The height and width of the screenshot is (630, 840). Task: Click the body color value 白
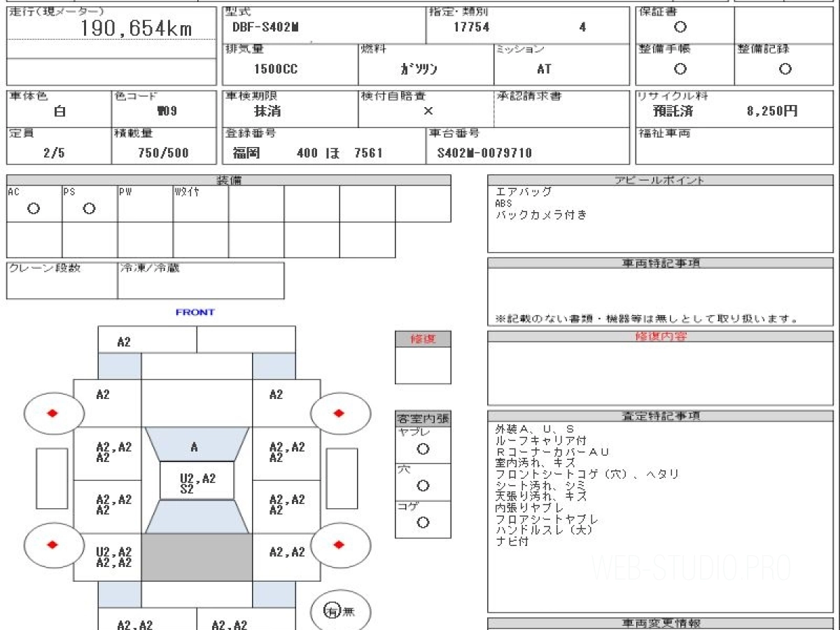(x=60, y=111)
